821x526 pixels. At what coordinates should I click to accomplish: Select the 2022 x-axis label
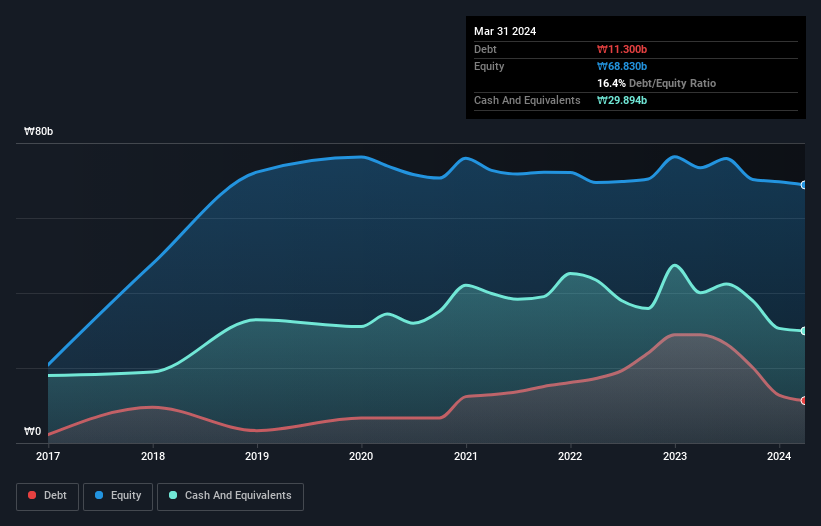pyautogui.click(x=570, y=456)
